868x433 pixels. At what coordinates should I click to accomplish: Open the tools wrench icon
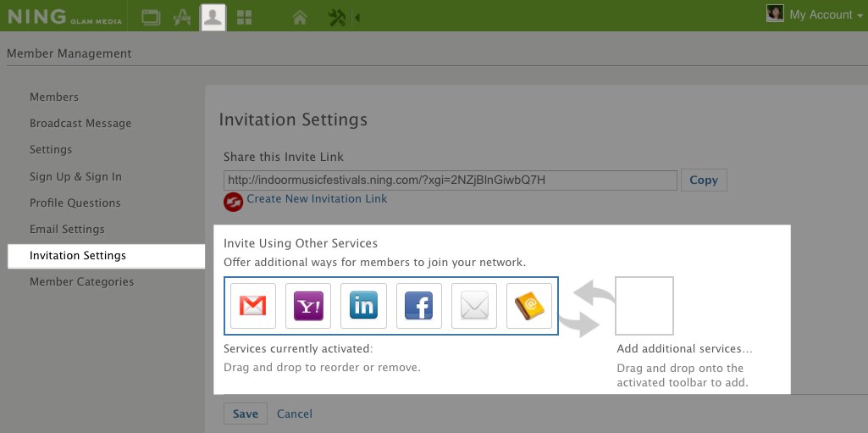tap(336, 18)
